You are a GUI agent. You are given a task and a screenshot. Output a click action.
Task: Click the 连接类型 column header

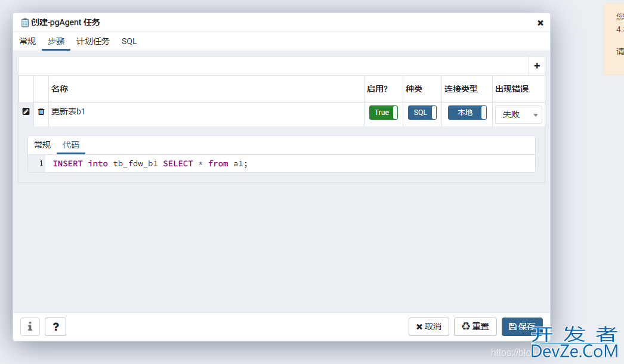(467, 89)
